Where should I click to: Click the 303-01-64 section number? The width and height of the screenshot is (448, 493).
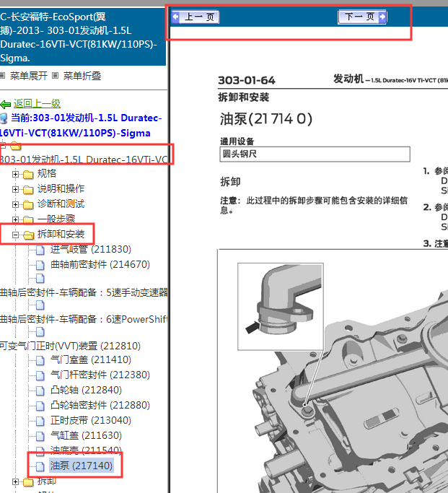pos(247,81)
